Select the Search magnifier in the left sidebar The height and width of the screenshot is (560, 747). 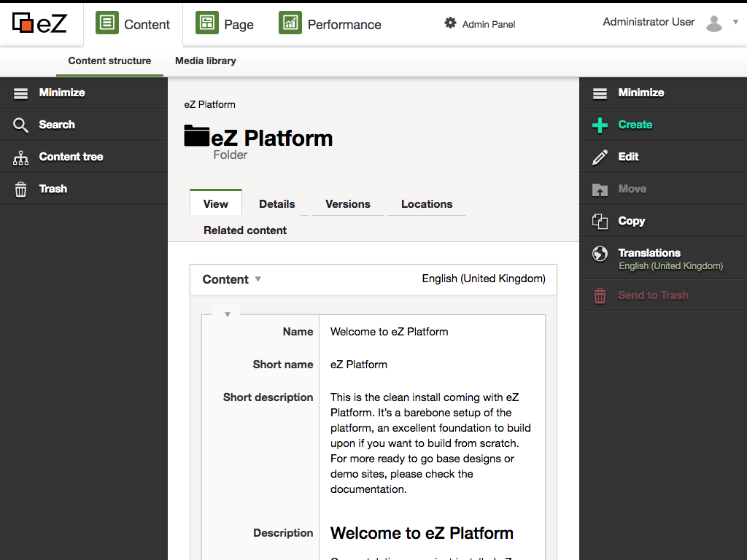coord(20,125)
